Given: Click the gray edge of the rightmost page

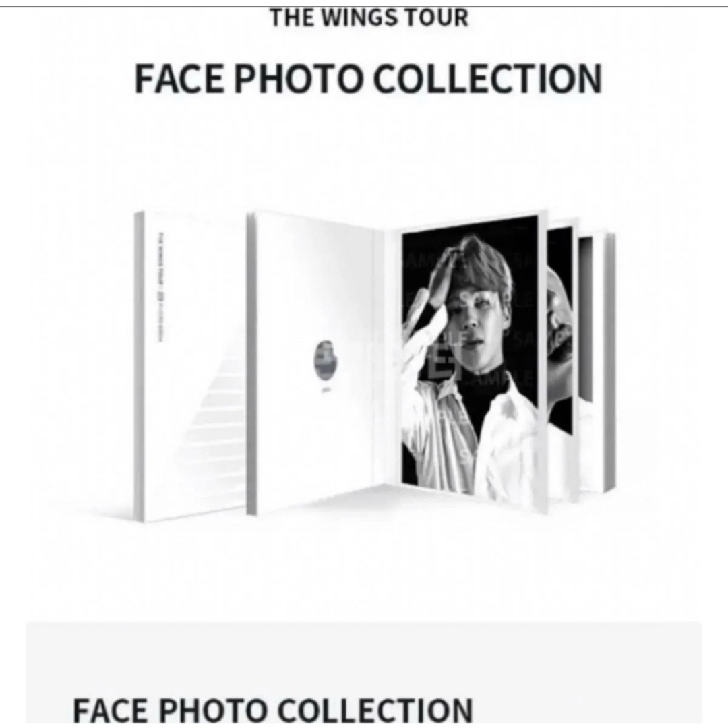Looking at the screenshot, I should tap(609, 363).
